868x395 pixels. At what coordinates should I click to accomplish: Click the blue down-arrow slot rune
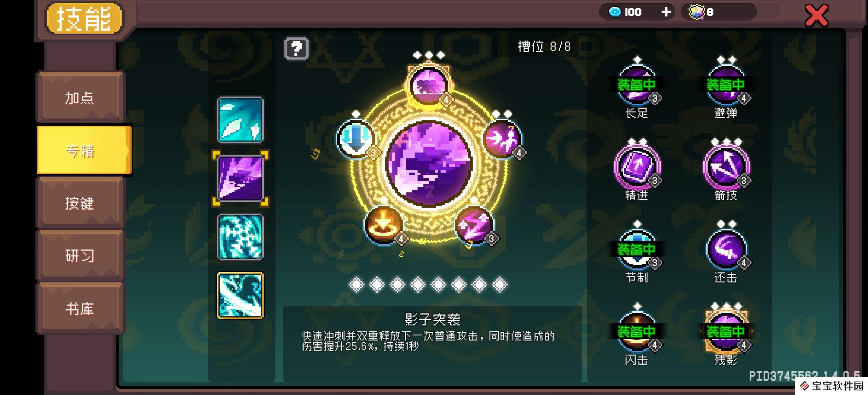pyautogui.click(x=356, y=139)
